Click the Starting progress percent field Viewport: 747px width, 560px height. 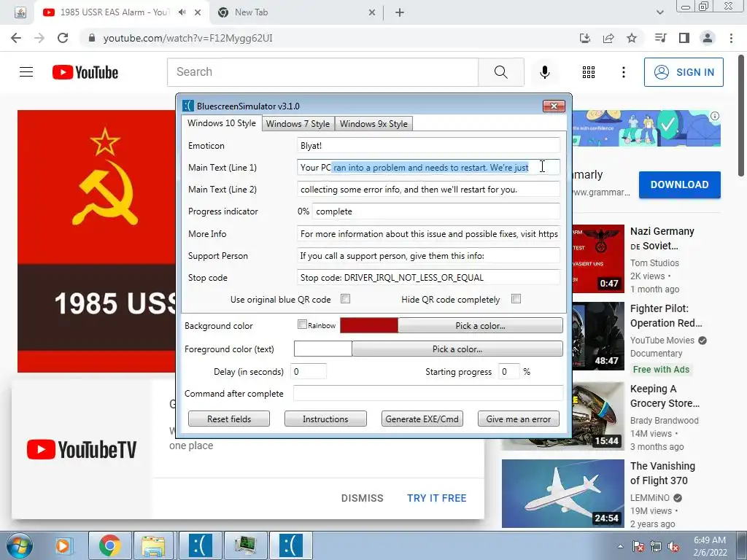[508, 371]
